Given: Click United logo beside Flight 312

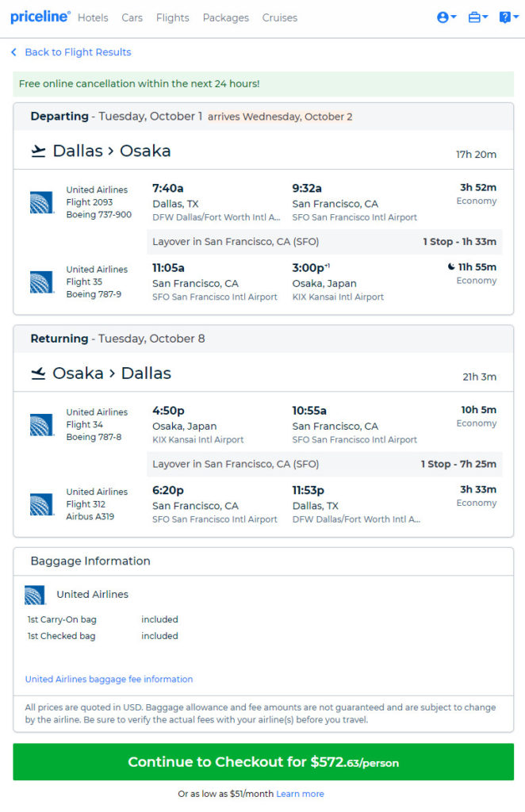Looking at the screenshot, I should click(x=41, y=504).
